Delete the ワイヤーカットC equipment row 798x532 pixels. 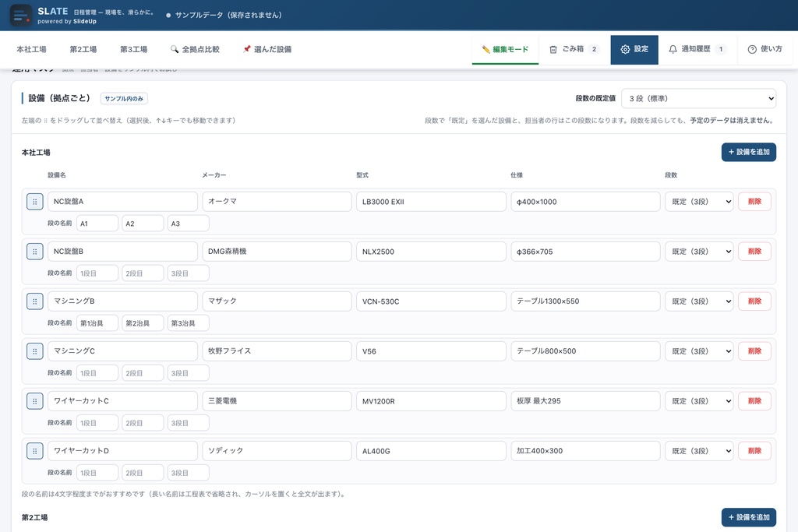click(754, 401)
